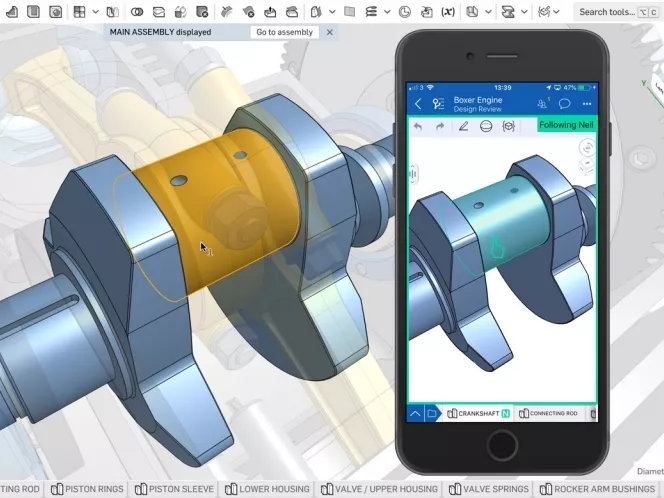The width and height of the screenshot is (664, 498).
Task: Select the Delete part tool
Action: [x=202, y=12]
